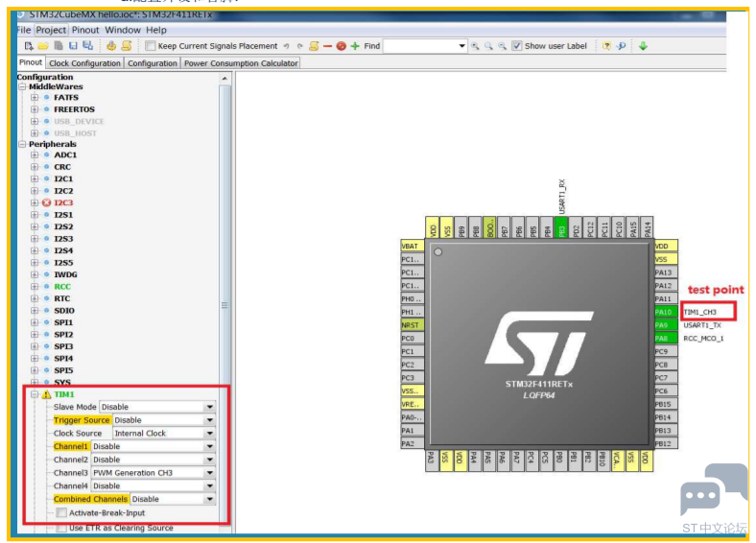Toggle Show user Label checkbox
Screen dimensions: 756x543
[x=517, y=46]
